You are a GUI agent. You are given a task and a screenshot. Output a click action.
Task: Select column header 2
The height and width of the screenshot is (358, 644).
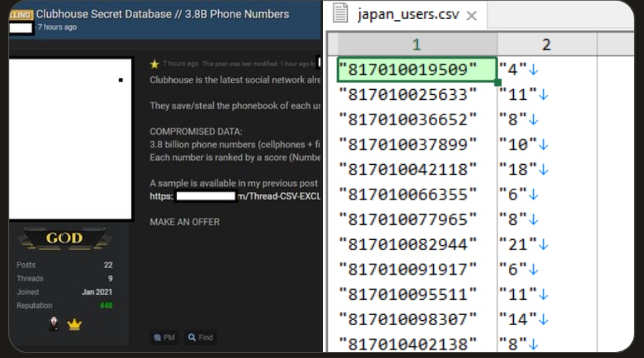coord(547,45)
